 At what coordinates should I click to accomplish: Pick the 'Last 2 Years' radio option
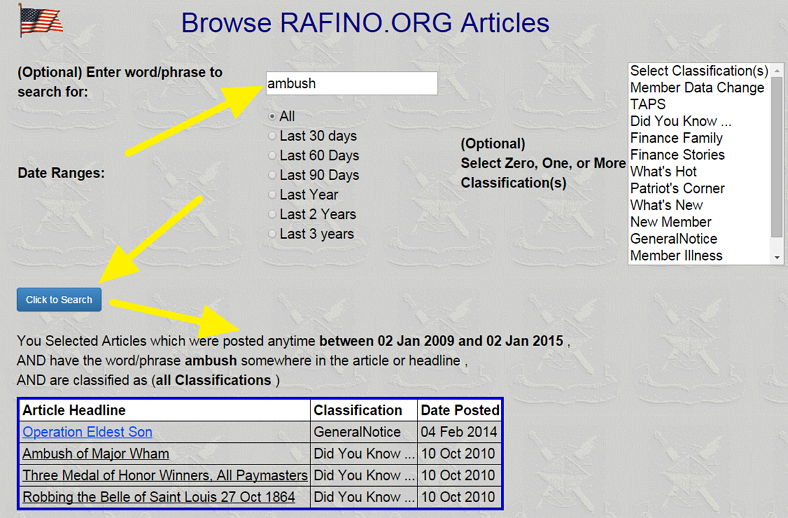click(x=272, y=215)
